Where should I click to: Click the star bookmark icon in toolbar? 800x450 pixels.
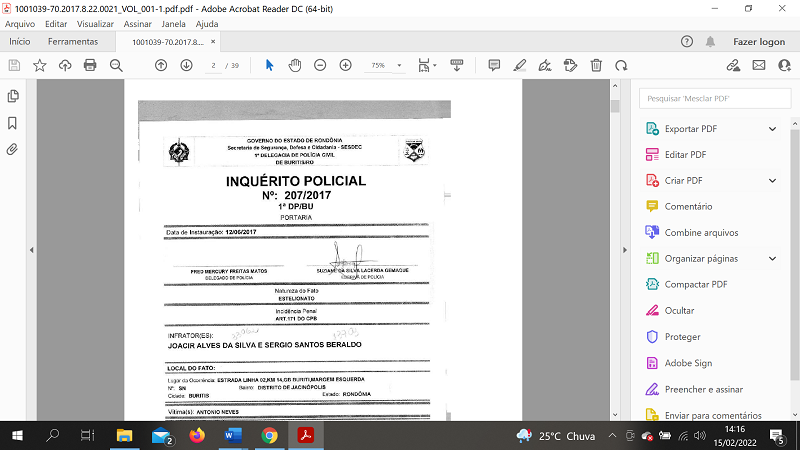pyautogui.click(x=40, y=65)
